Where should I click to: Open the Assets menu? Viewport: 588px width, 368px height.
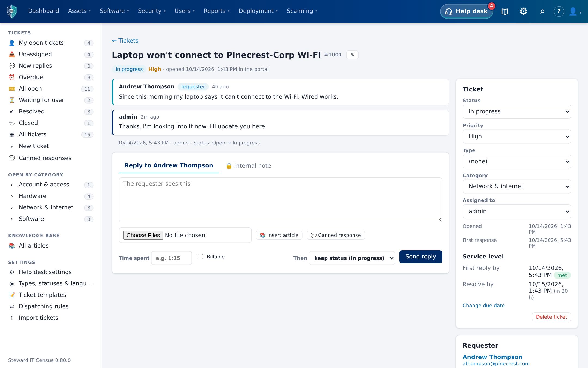(79, 11)
